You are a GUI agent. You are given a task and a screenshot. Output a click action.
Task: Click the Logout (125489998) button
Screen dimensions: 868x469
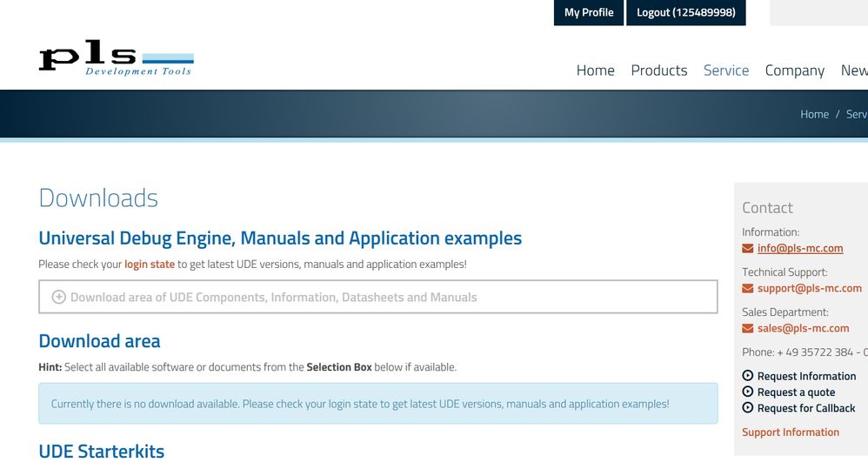pyautogui.click(x=686, y=12)
